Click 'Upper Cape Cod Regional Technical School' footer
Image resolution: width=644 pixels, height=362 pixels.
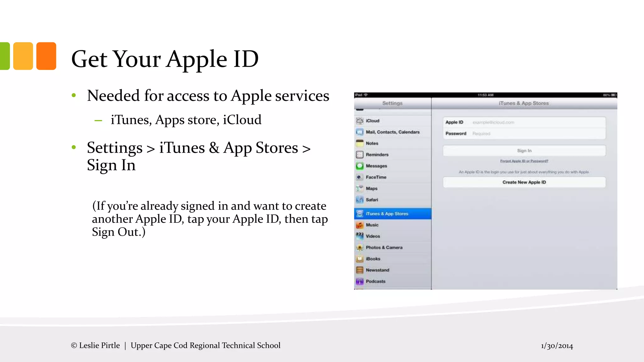pos(206,345)
